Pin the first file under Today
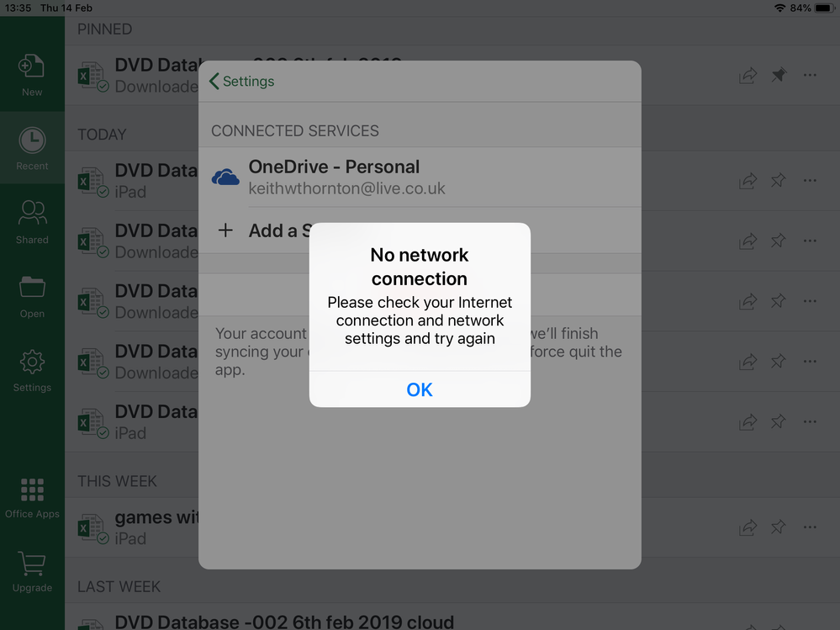Viewport: 840px width, 630px height. pyautogui.click(x=779, y=181)
